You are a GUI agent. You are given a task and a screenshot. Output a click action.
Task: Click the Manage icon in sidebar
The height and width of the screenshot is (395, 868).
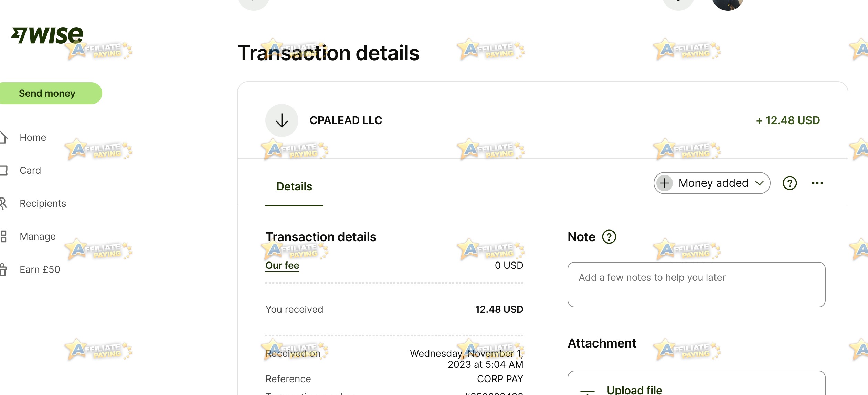(3, 236)
